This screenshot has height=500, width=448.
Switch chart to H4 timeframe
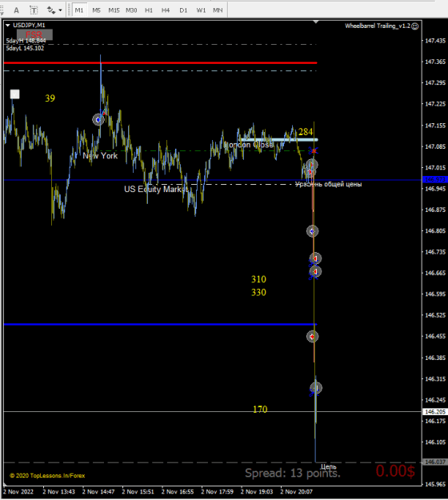click(166, 10)
